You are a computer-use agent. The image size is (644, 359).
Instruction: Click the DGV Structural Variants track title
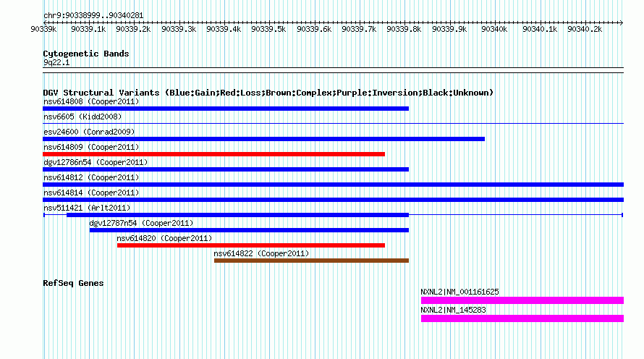[x=268, y=93]
